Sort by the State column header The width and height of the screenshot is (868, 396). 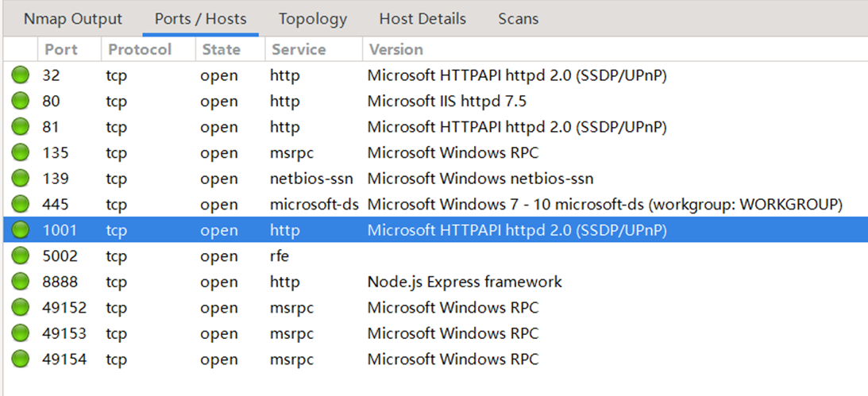[x=221, y=49]
